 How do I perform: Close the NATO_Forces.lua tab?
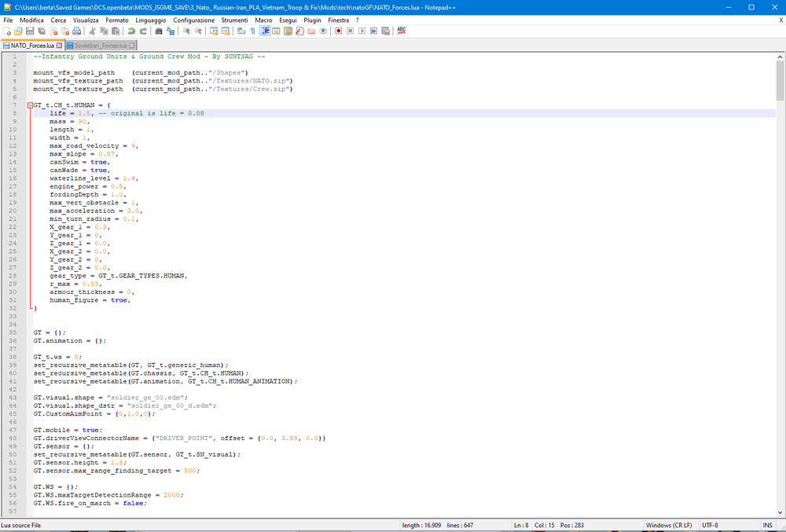click(x=59, y=46)
